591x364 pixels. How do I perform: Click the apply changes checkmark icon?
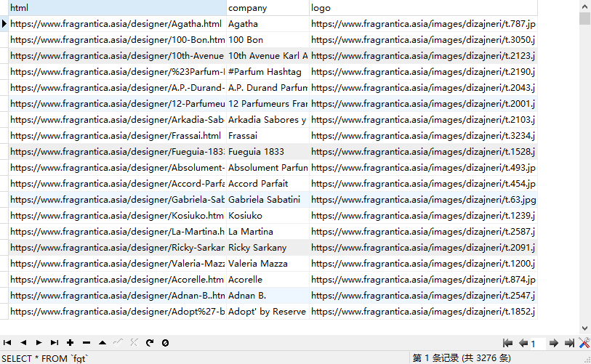click(118, 342)
